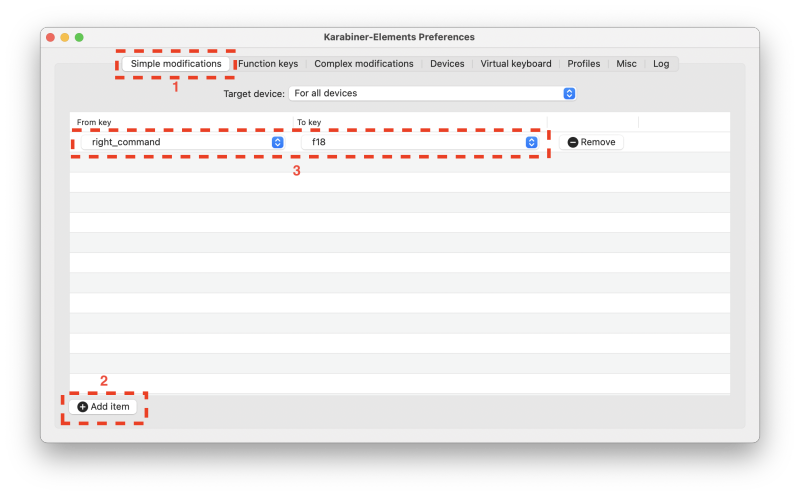This screenshot has height=496, width=800.
Task: Select the Virtual keyboard tab
Action: coord(516,64)
